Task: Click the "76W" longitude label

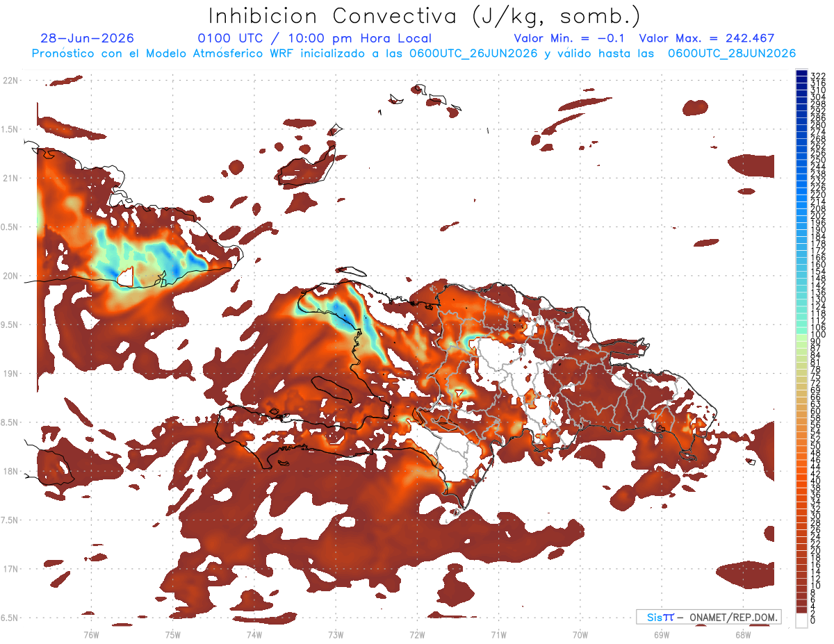Action: pyautogui.click(x=91, y=634)
